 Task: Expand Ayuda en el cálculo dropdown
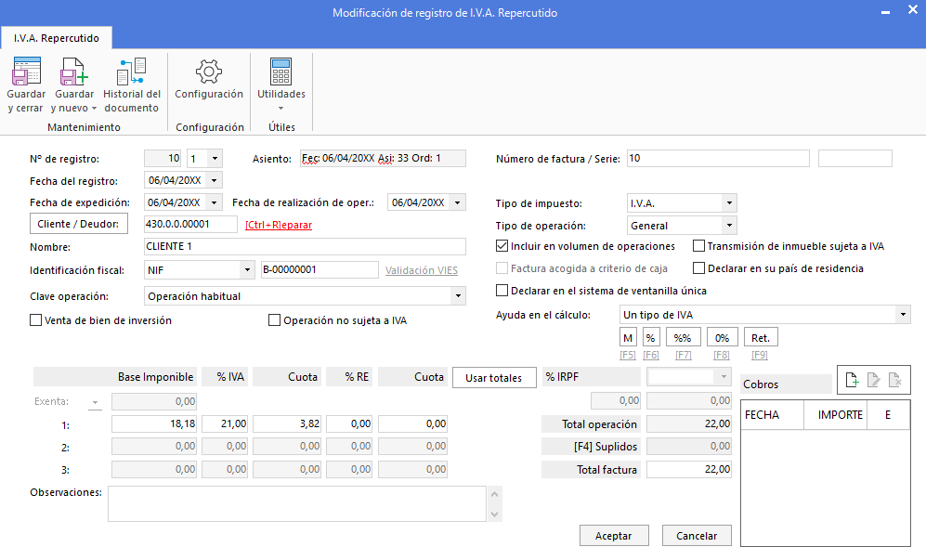903,315
